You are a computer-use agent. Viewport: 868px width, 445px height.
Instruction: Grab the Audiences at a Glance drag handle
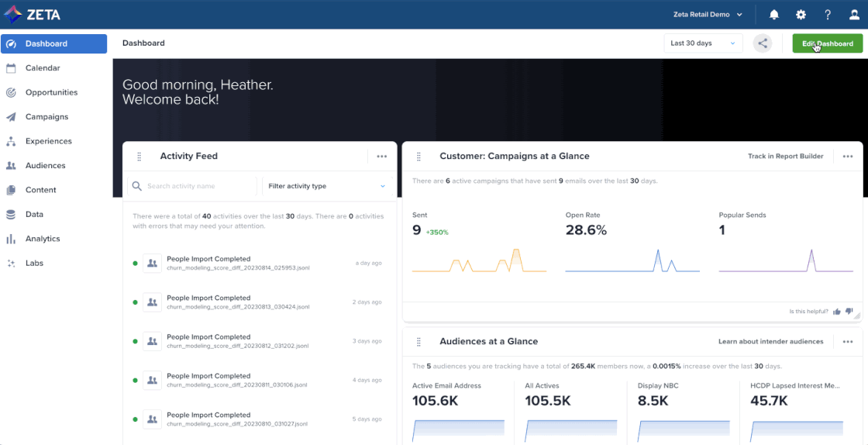click(418, 342)
